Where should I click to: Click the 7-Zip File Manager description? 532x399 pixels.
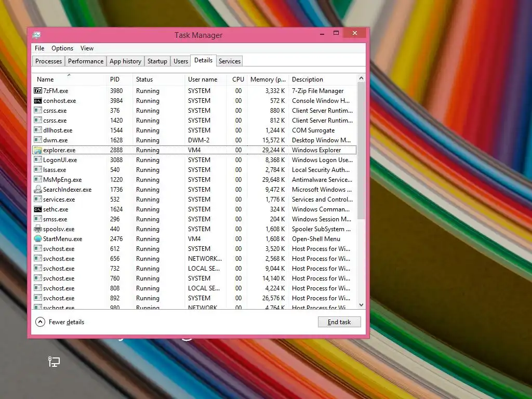click(317, 91)
